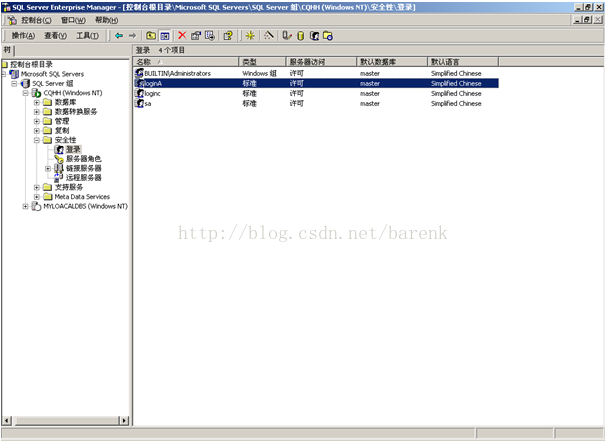Sort by 服务器访问 column header

pyautogui.click(x=321, y=62)
